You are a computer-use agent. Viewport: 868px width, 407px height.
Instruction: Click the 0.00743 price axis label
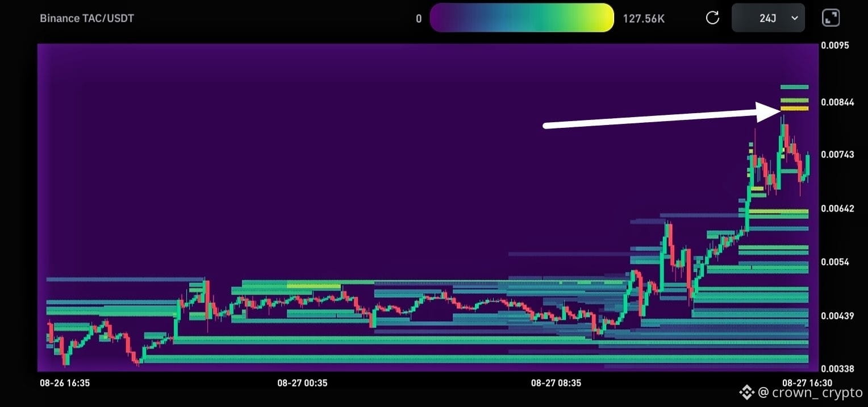837,155
